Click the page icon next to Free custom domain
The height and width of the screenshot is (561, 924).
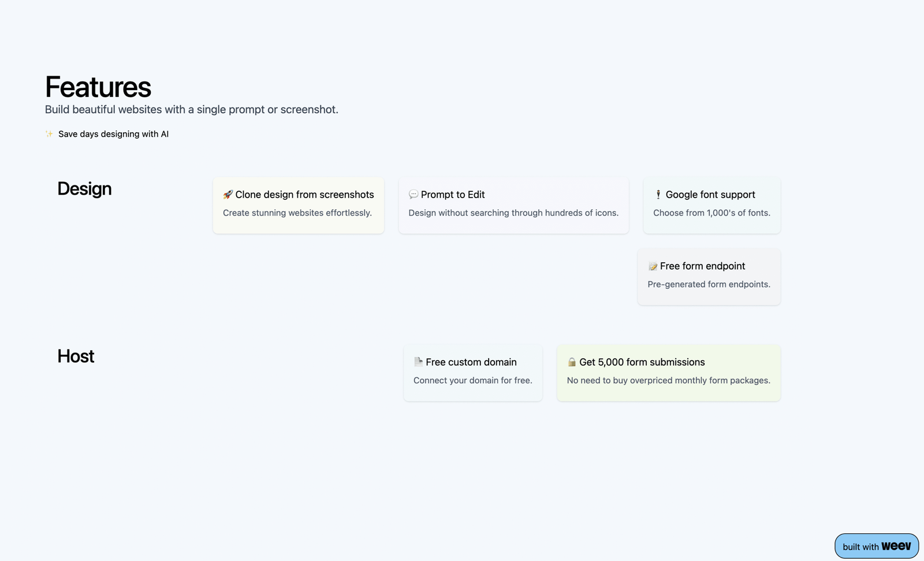[x=418, y=362]
